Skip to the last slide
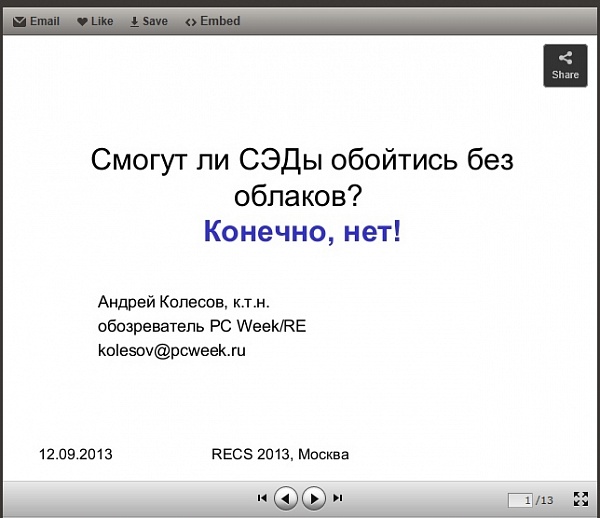The image size is (600, 518). coord(338,498)
